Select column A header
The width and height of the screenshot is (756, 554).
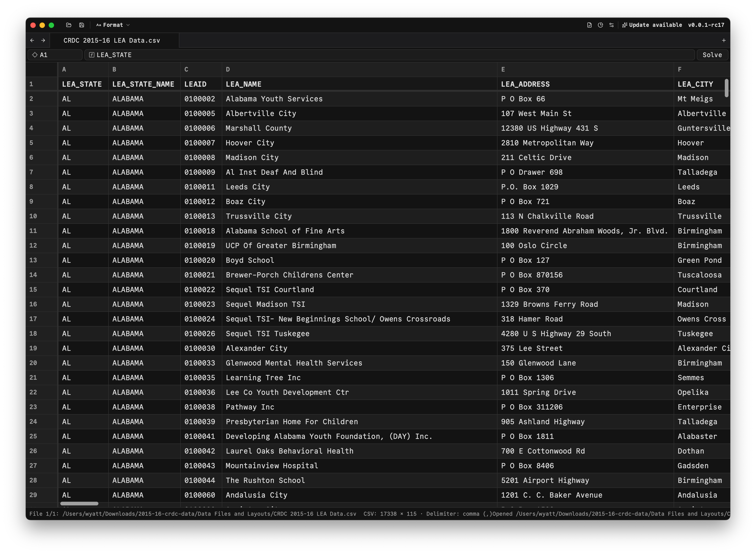[x=83, y=69]
